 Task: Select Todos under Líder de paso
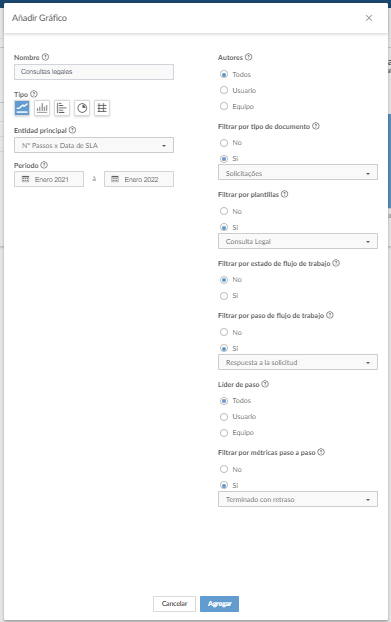pyautogui.click(x=224, y=401)
